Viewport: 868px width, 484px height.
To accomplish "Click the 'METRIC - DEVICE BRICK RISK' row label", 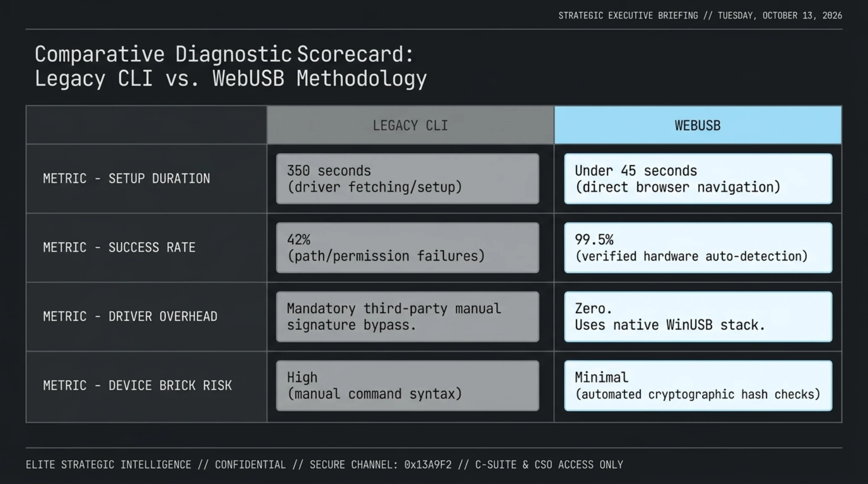I will click(137, 385).
